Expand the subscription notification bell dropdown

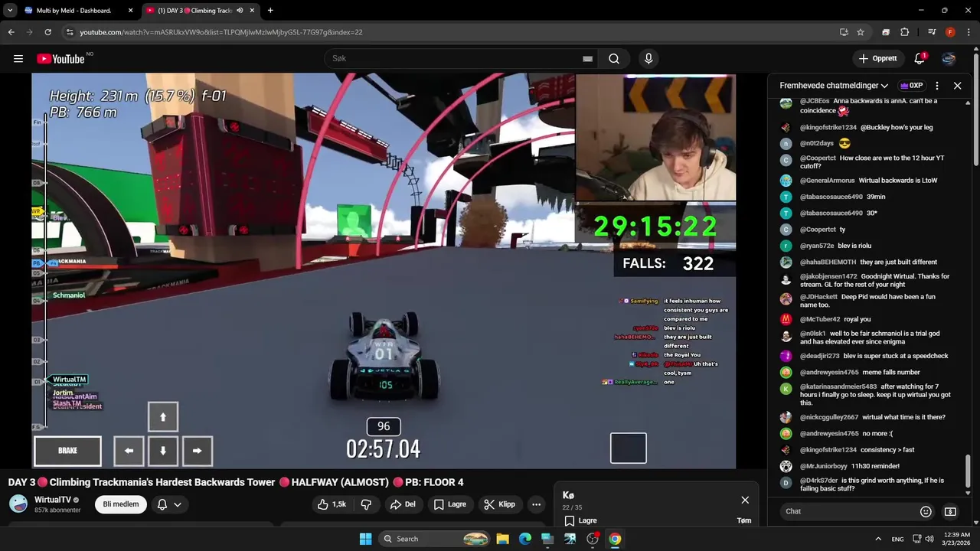[169, 504]
